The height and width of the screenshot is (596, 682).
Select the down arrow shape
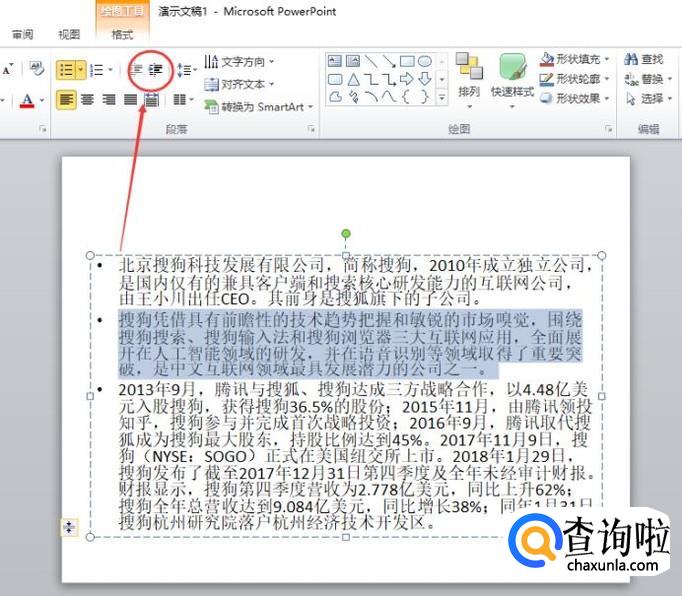(x=425, y=79)
